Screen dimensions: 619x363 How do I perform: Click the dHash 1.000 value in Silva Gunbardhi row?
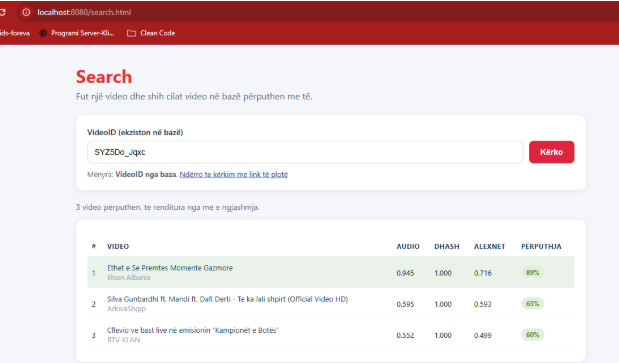coord(443,304)
